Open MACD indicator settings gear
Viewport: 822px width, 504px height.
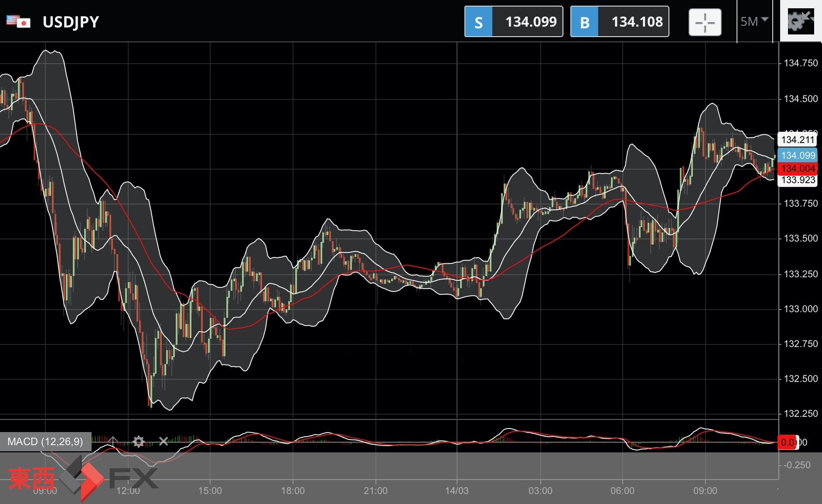coord(139,442)
